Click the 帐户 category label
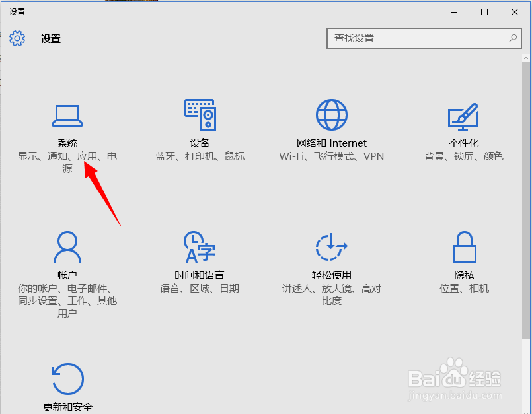Image resolution: width=532 pixels, height=414 pixels. point(67,275)
